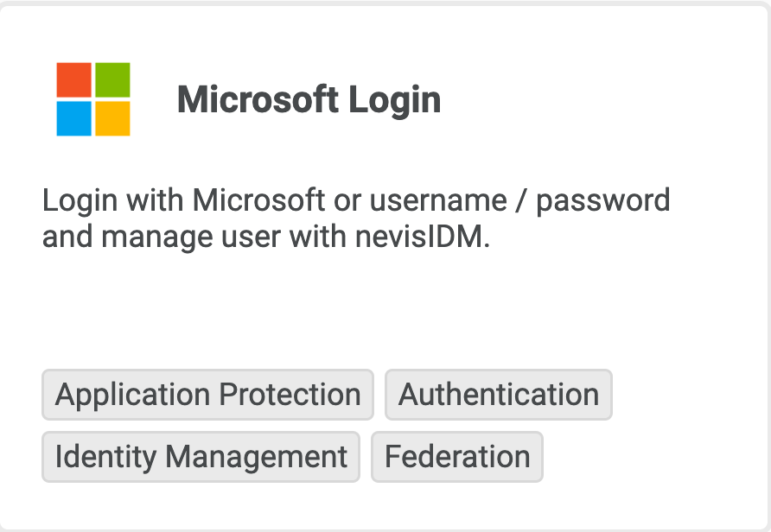Image resolution: width=771 pixels, height=532 pixels.
Task: Filter by the Identity Management tag
Action: (x=201, y=457)
